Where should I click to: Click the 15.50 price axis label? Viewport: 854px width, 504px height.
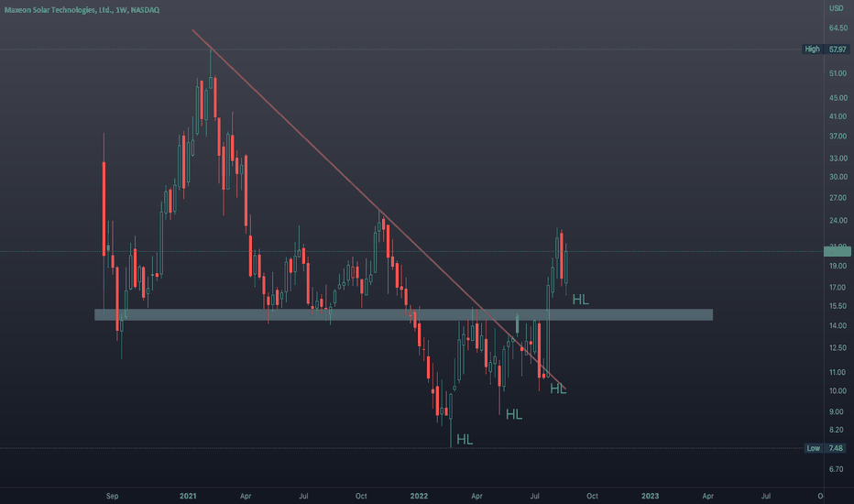pyautogui.click(x=838, y=306)
